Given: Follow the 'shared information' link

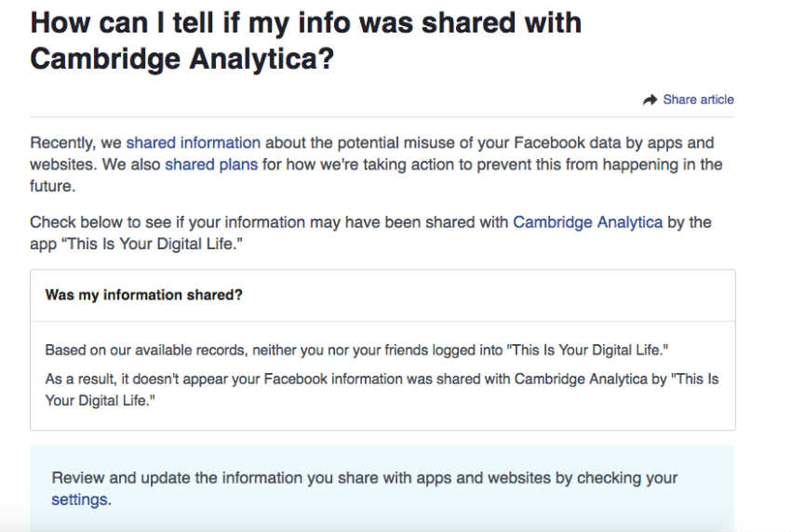Looking at the screenshot, I should (x=194, y=142).
